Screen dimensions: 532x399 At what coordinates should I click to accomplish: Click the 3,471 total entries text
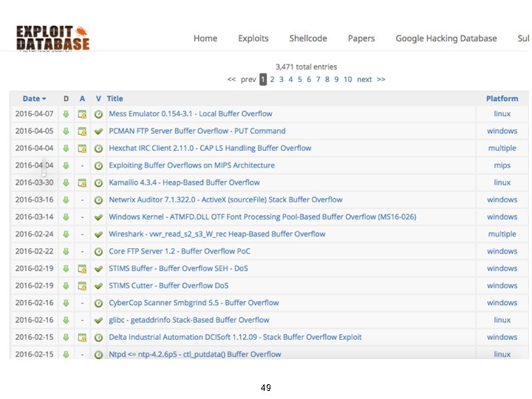click(x=306, y=66)
